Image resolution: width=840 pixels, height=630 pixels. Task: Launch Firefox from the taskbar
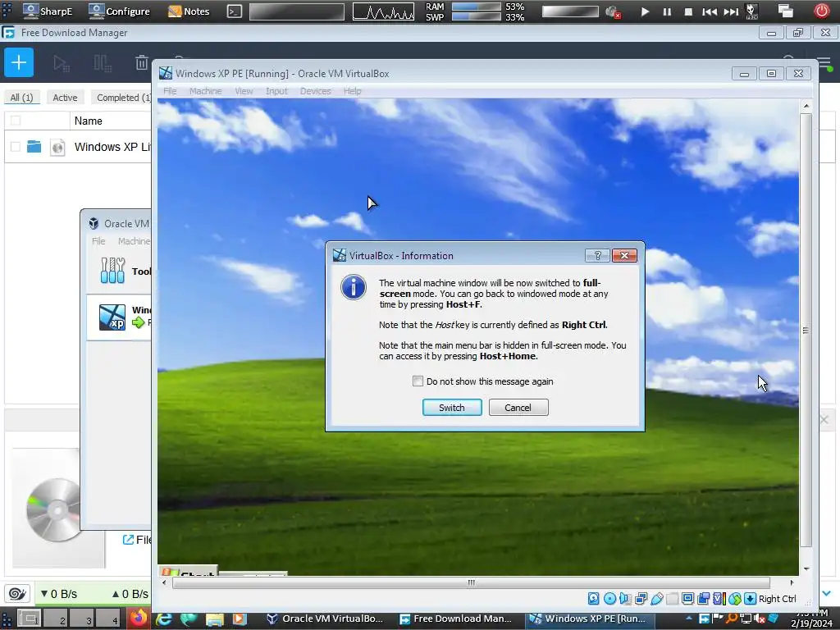pos(138,619)
